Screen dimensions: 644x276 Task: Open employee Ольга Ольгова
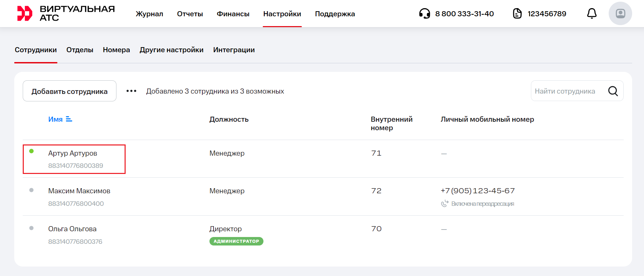[72, 229]
